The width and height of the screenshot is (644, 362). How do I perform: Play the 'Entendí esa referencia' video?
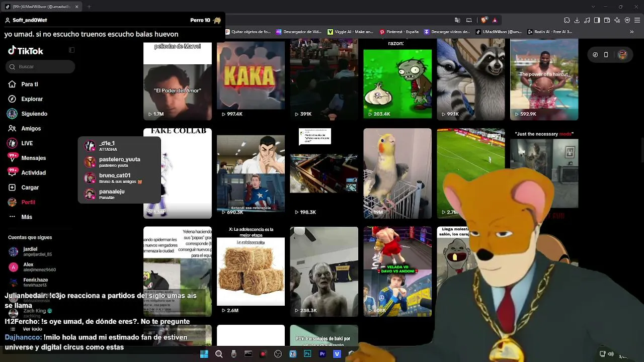pos(251,173)
